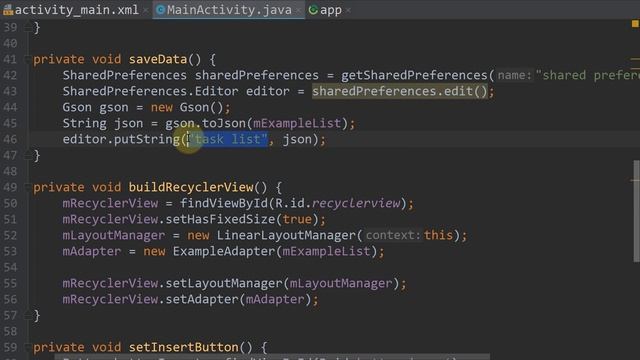Click SharedPreferences.Editor on line 43
Viewport: 640px width, 360px height.
coord(150,91)
